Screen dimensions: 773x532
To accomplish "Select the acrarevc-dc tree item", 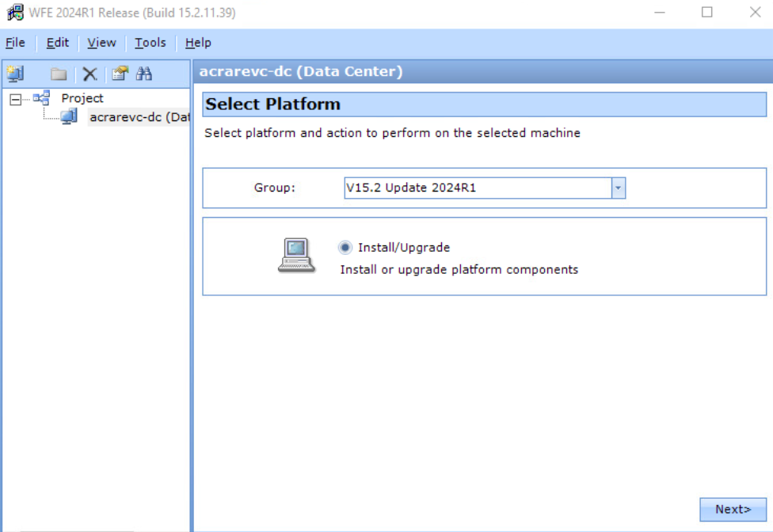I will click(x=139, y=117).
